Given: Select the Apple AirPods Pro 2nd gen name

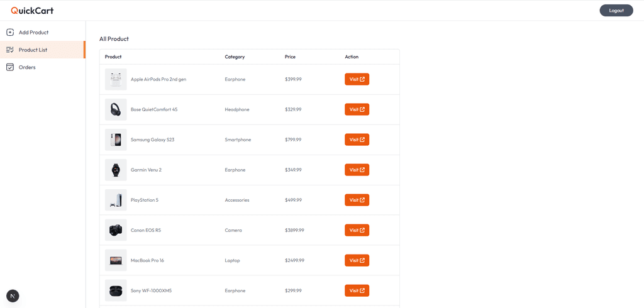Looking at the screenshot, I should point(158,79).
